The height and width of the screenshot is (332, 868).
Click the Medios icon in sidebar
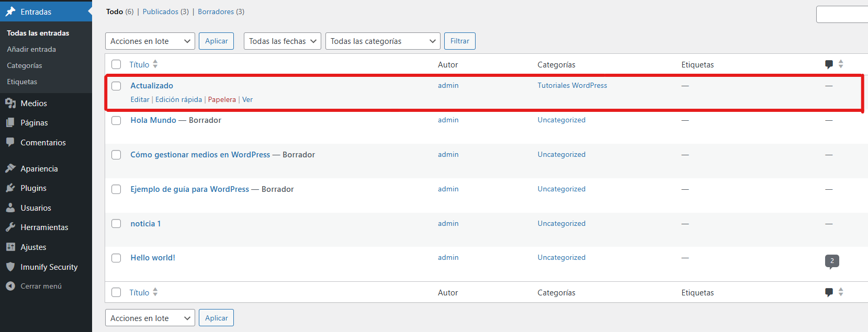(10, 104)
